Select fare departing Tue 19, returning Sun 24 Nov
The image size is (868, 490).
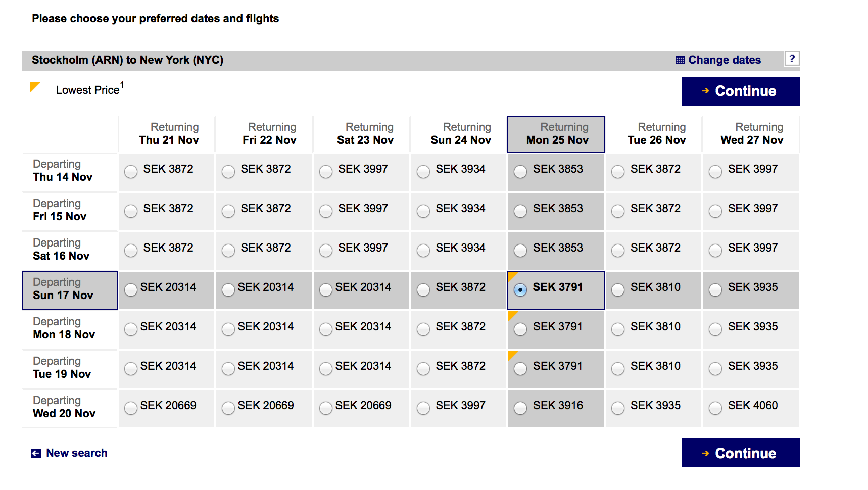pos(423,369)
